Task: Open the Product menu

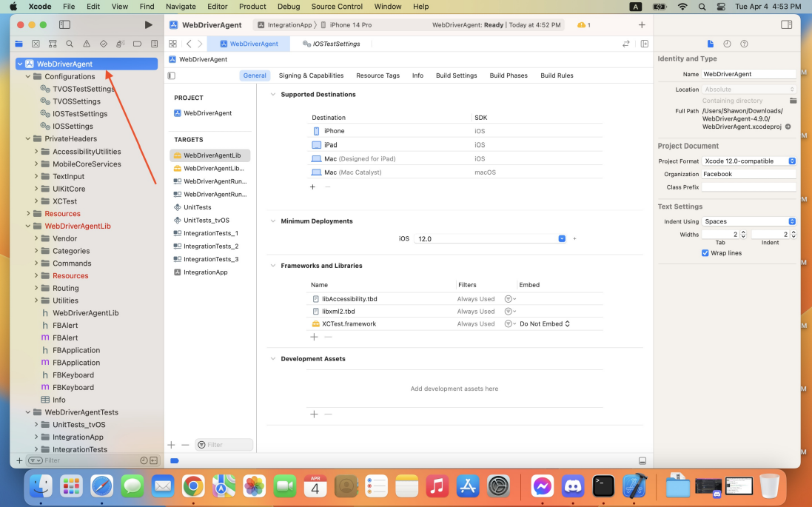Action: [252, 7]
